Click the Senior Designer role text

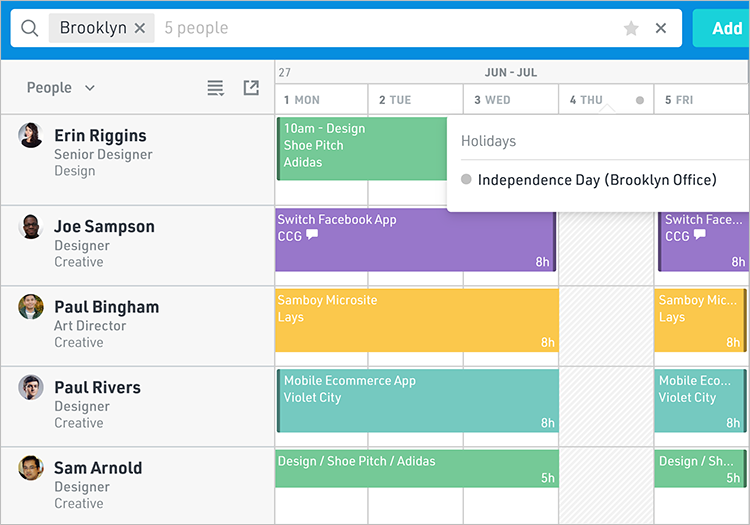point(103,154)
